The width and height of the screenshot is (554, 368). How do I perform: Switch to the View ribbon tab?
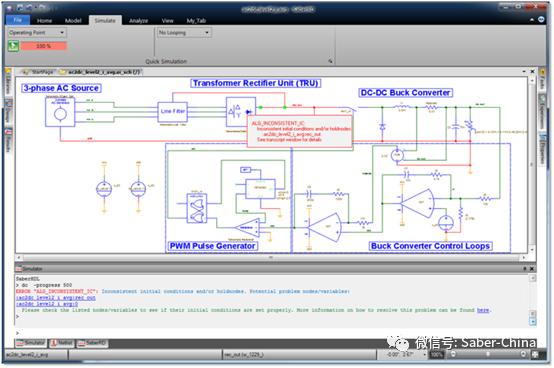click(167, 20)
